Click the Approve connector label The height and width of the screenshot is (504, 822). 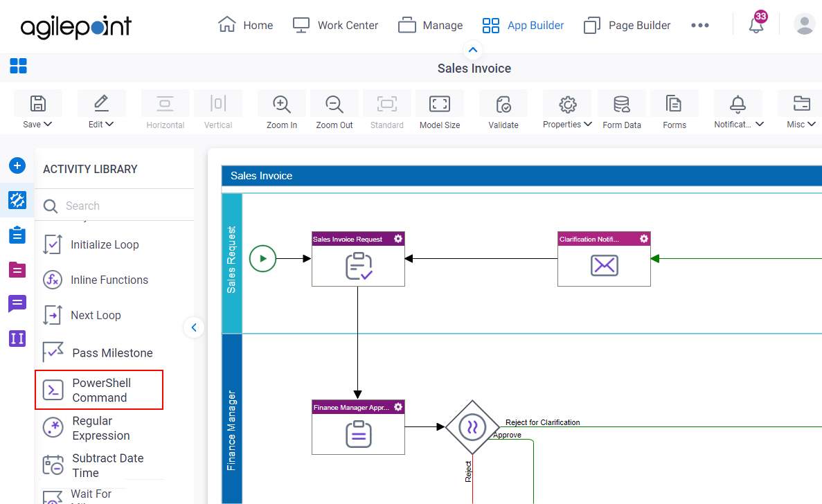tap(507, 435)
